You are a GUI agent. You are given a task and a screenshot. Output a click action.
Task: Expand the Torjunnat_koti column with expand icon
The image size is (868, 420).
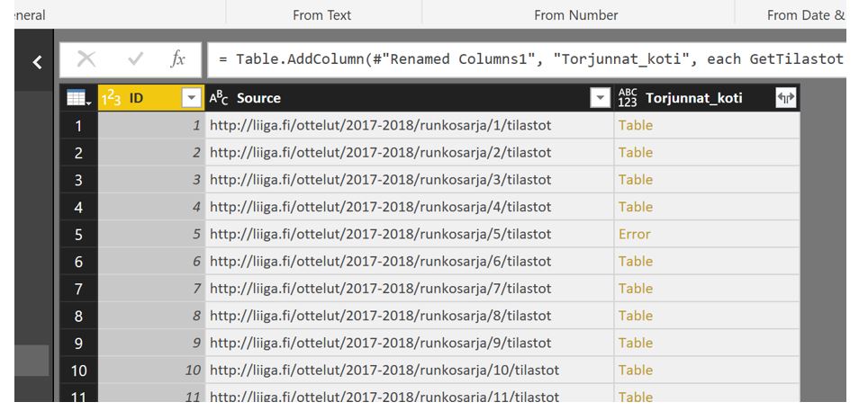tap(785, 99)
